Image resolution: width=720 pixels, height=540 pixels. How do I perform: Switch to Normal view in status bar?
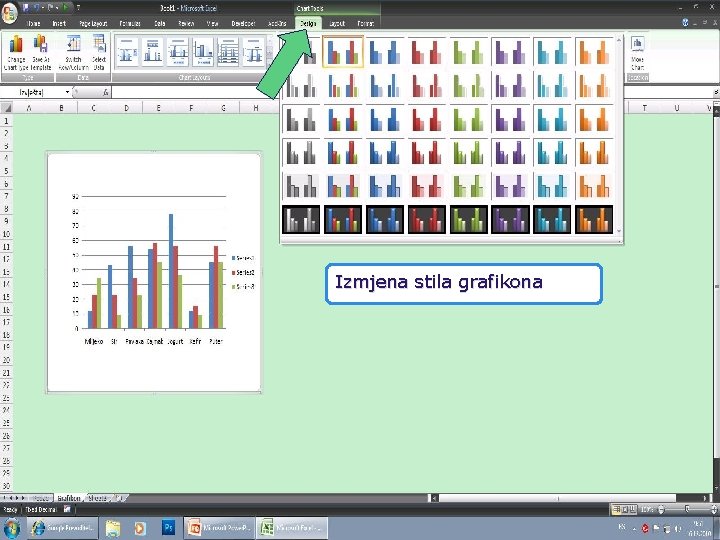click(x=617, y=509)
